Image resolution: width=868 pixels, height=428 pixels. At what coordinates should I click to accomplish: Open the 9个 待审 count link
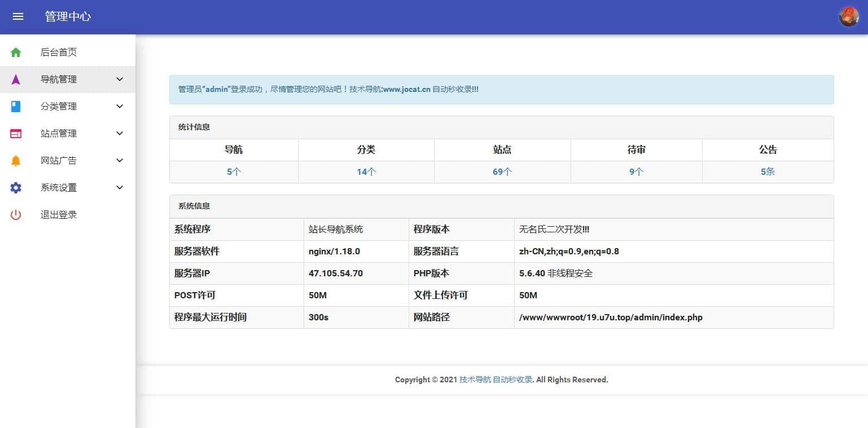pos(636,172)
